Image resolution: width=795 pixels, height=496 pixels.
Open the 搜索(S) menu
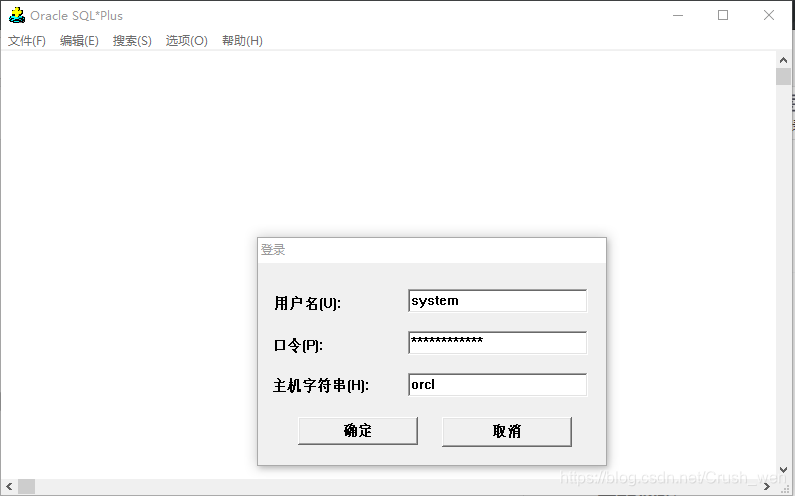(132, 41)
